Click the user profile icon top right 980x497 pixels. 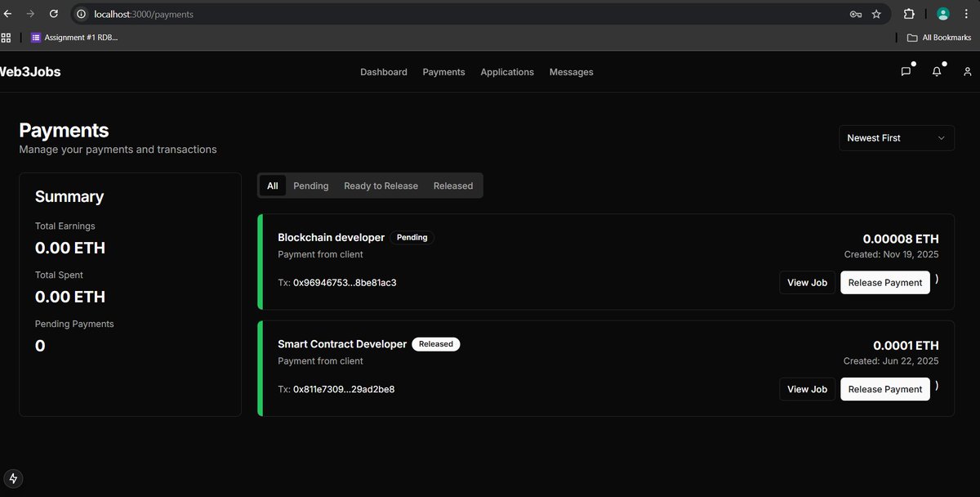click(967, 71)
